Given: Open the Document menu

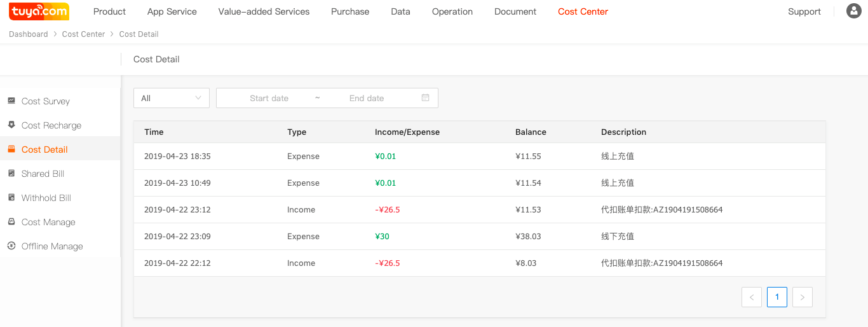Looking at the screenshot, I should click(515, 11).
